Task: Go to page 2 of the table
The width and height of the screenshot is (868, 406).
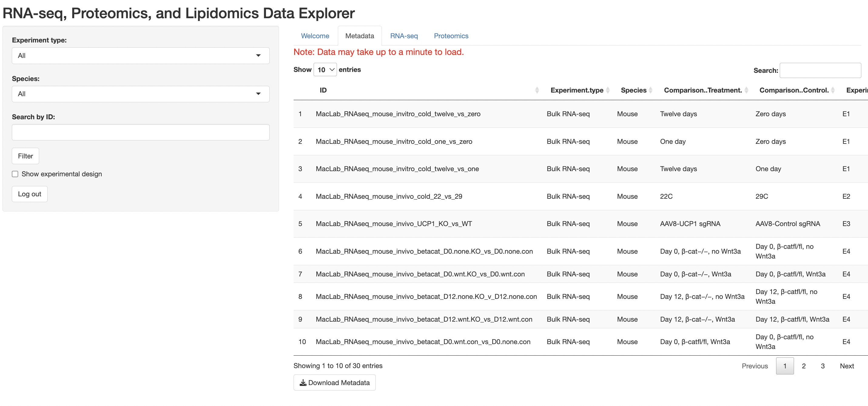Action: tap(804, 366)
